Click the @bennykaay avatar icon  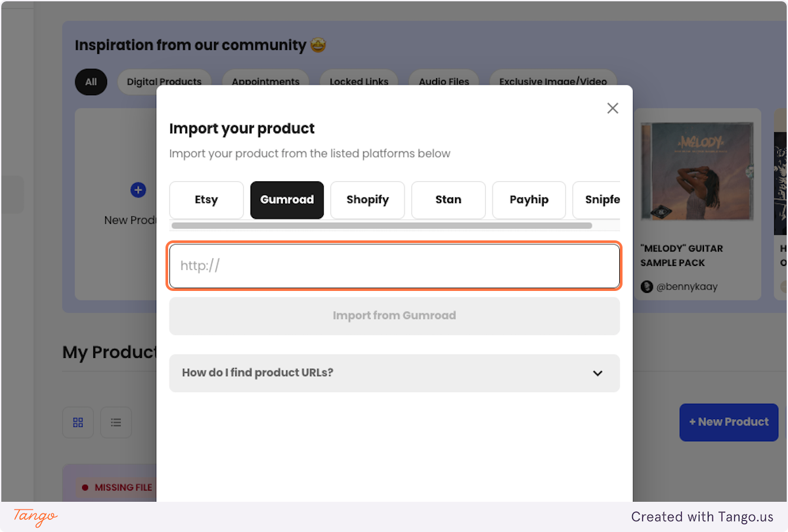click(x=647, y=287)
